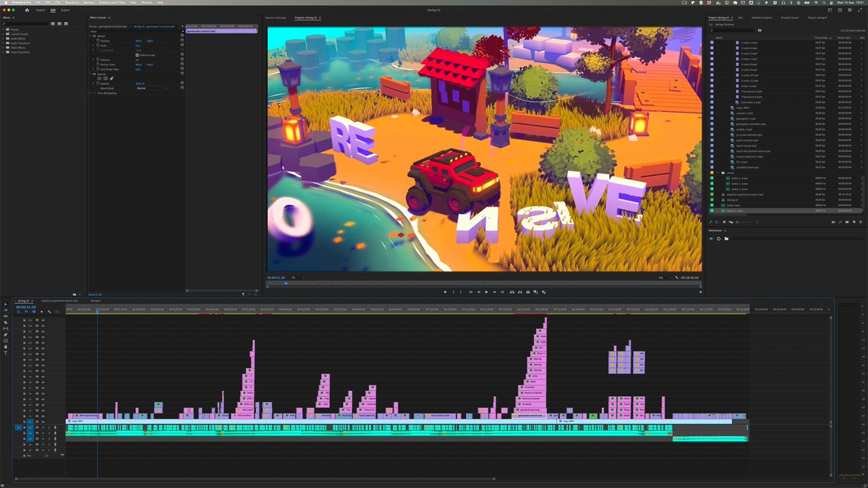Toggle animation stopwatch for Rotation
Screen dimensions: 868x488
point(98,59)
